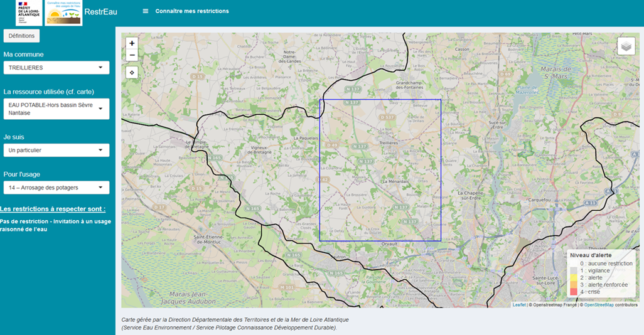Expand the ressource utilisée EAU POTABLE dropdown
Viewport: 644px width, 335px height.
coord(56,109)
